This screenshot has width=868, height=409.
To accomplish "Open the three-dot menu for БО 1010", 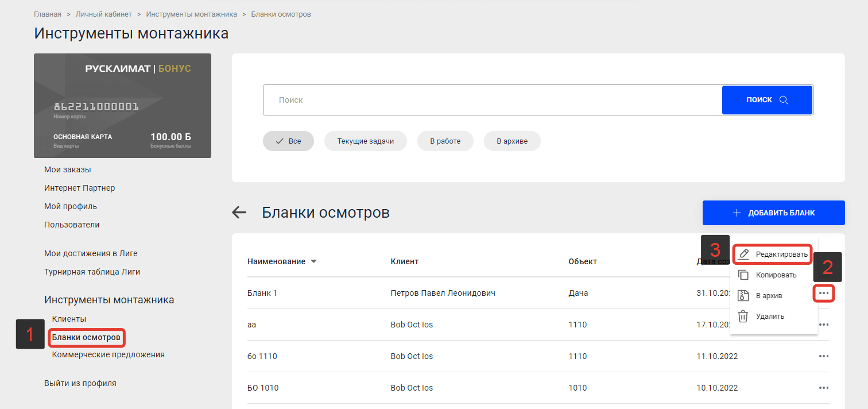I will click(824, 388).
